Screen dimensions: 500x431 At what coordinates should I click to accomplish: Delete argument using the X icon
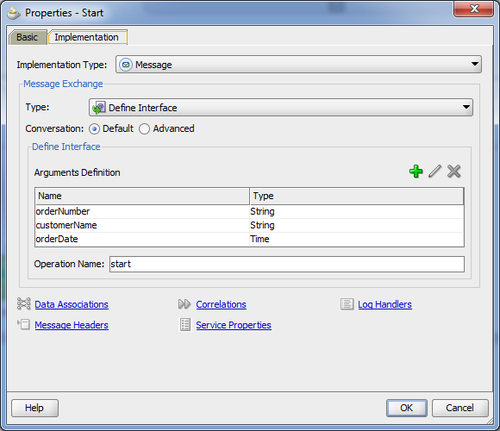(454, 171)
